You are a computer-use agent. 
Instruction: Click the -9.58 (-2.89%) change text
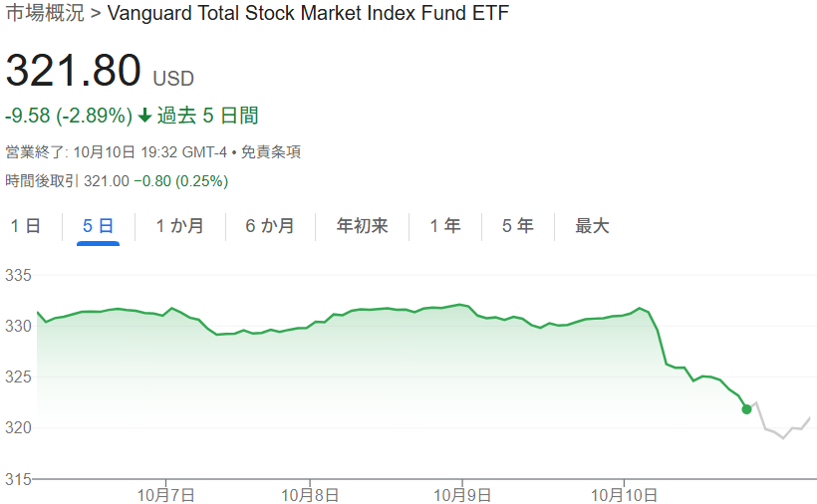click(69, 116)
